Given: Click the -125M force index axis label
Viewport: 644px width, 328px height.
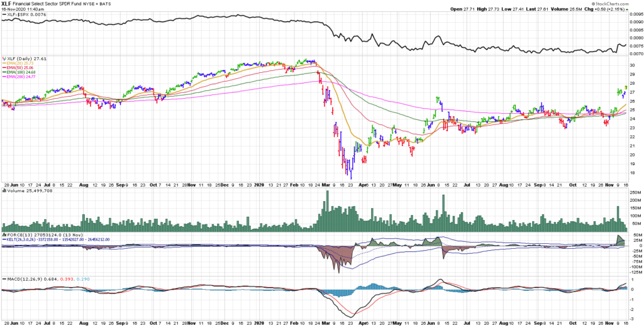Looking at the screenshot, I should (635, 272).
